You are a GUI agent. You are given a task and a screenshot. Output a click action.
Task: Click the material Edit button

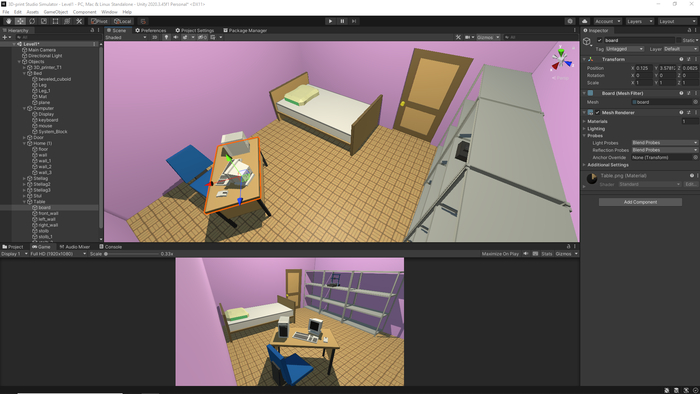click(690, 184)
